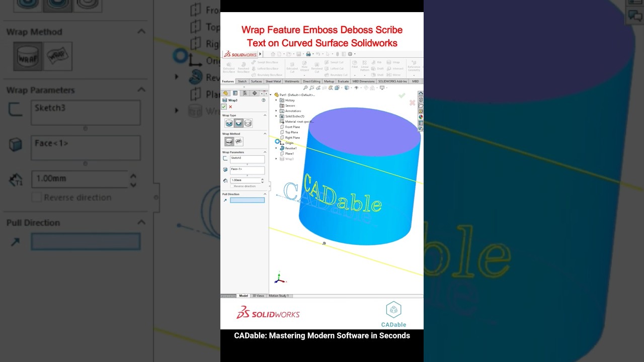The height and width of the screenshot is (362, 644).
Task: Open the MBD Dimensions tab
Action: click(x=363, y=81)
